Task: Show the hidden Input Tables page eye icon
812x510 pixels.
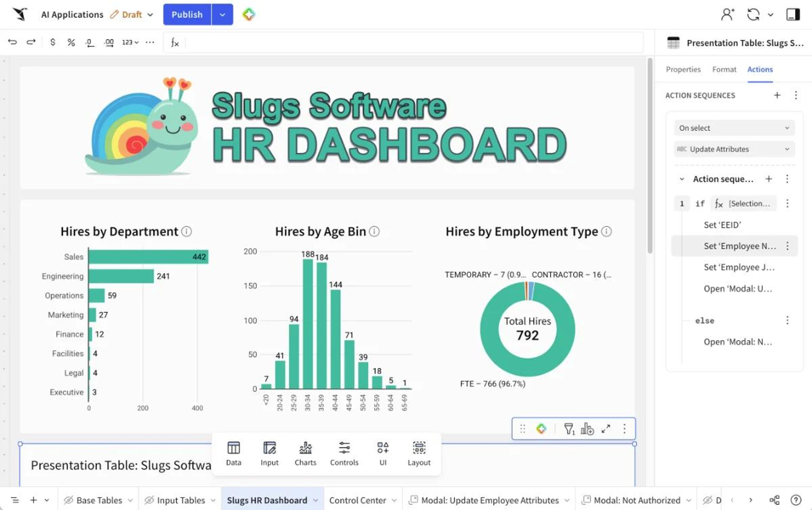Action: [x=149, y=500]
